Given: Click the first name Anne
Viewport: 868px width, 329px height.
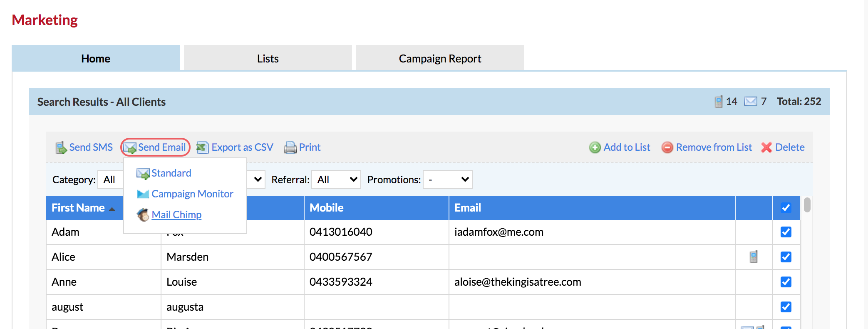Looking at the screenshot, I should pos(64,282).
